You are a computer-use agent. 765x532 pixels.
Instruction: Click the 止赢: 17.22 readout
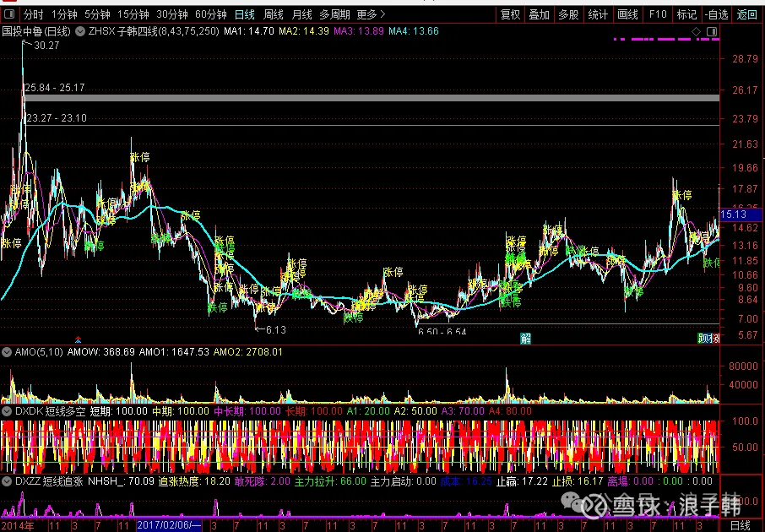point(522,481)
